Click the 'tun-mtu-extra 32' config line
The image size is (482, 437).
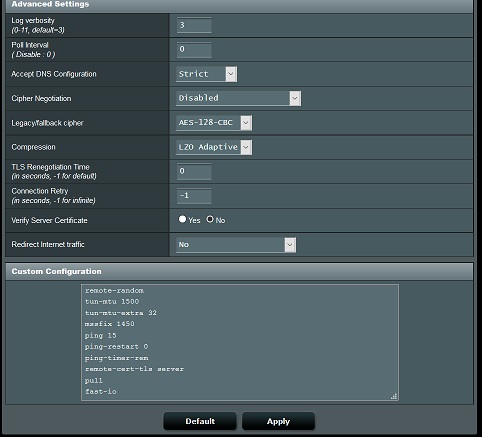[121, 313]
